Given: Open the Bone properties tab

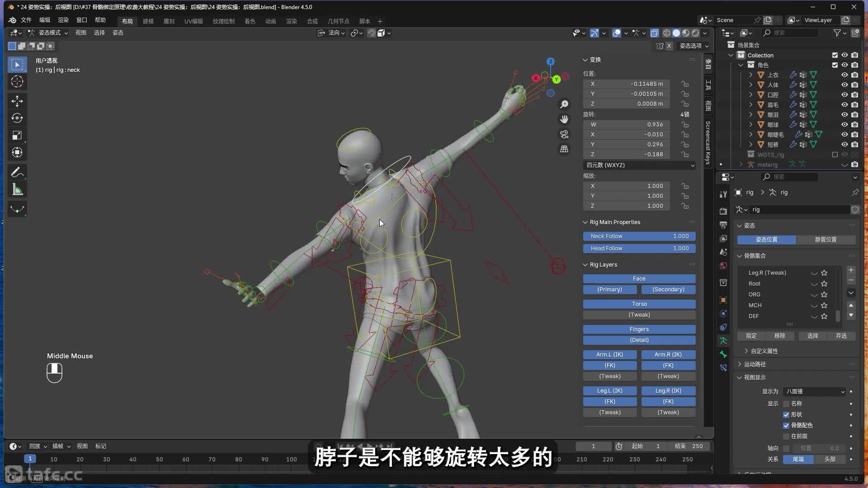Looking at the screenshot, I should (723, 354).
